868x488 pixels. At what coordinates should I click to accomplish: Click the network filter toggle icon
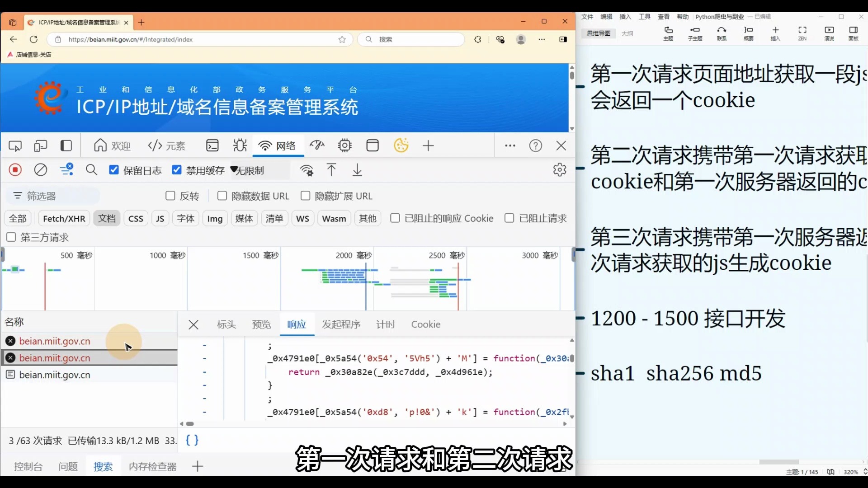66,170
